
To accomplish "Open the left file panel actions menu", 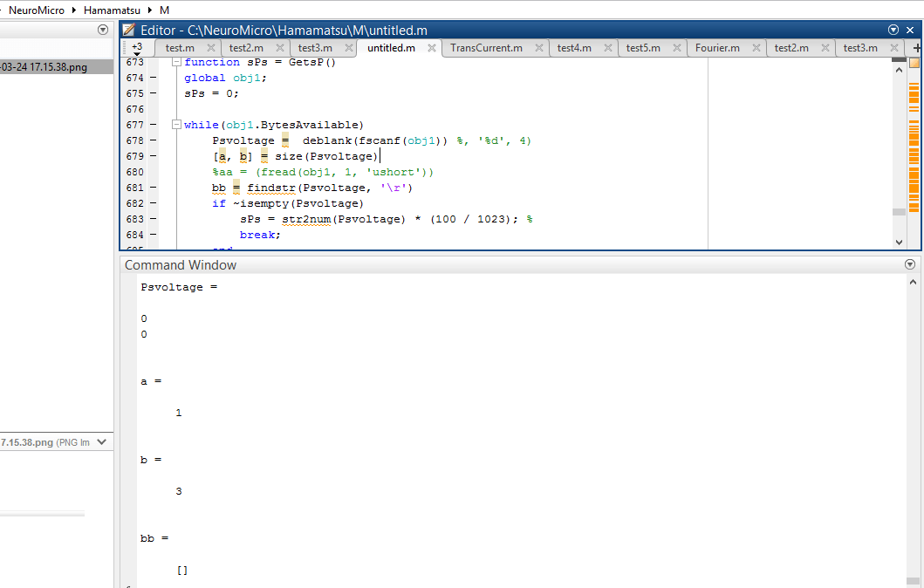I will click(103, 30).
